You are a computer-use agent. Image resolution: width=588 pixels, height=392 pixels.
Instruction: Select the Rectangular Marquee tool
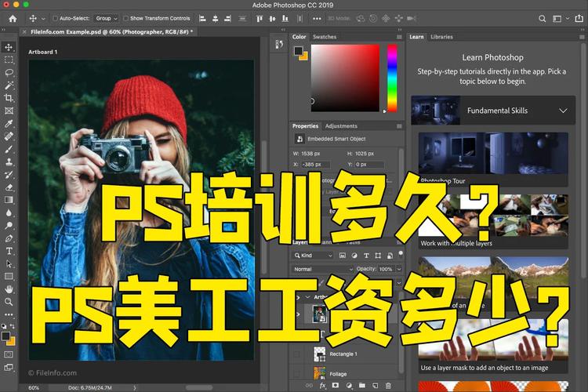9,60
